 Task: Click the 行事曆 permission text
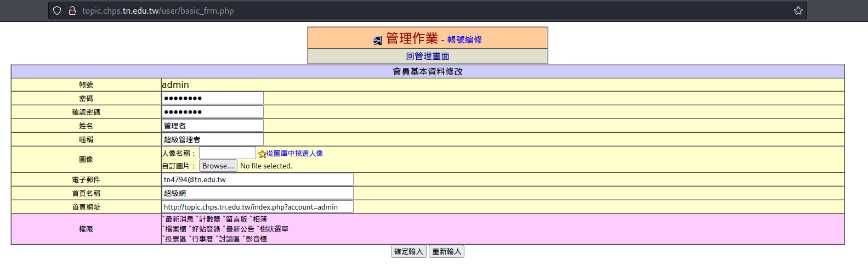(202, 239)
